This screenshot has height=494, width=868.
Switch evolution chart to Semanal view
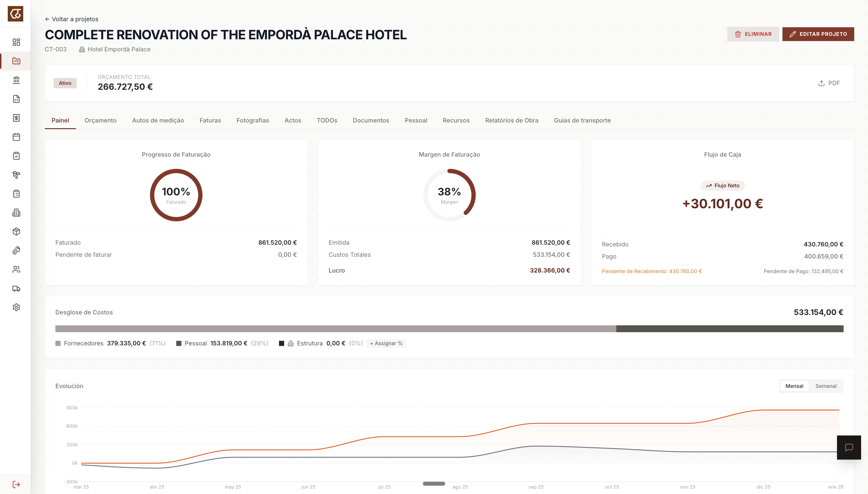point(826,386)
